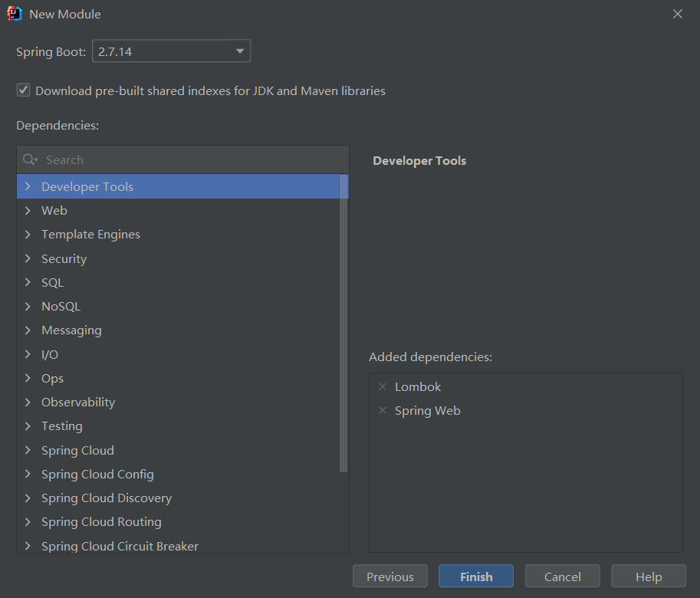Remove Lombok with its X icon

[x=383, y=386]
